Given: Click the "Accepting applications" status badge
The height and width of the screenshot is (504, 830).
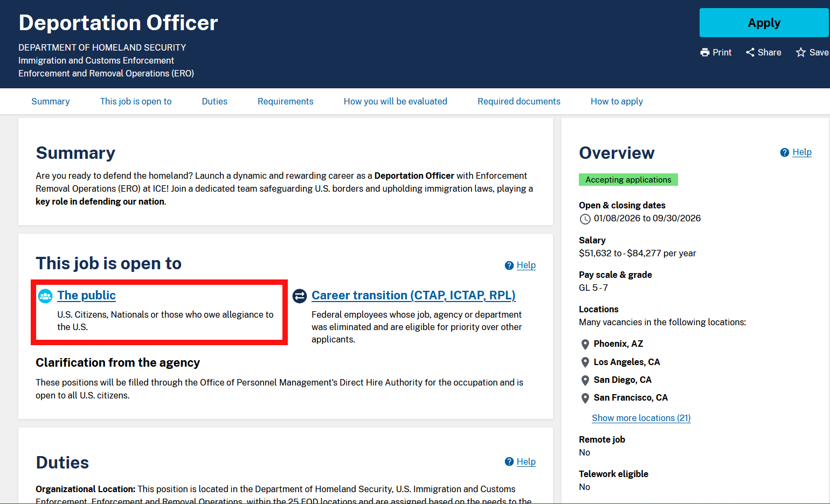Looking at the screenshot, I should tap(628, 180).
